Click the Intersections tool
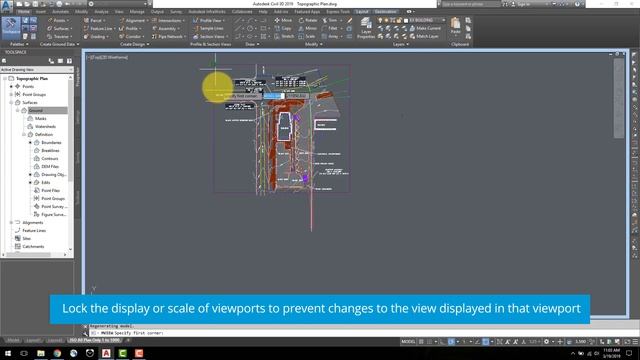Screen dimensions: 640x360 tap(167, 20)
